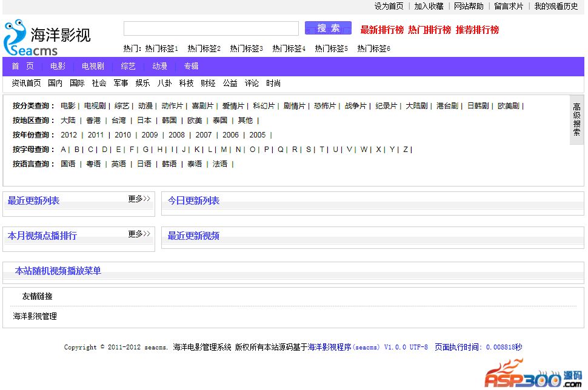The image size is (588, 390).
Task: Open 动漫 in main navigation bar
Action: pyautogui.click(x=160, y=66)
